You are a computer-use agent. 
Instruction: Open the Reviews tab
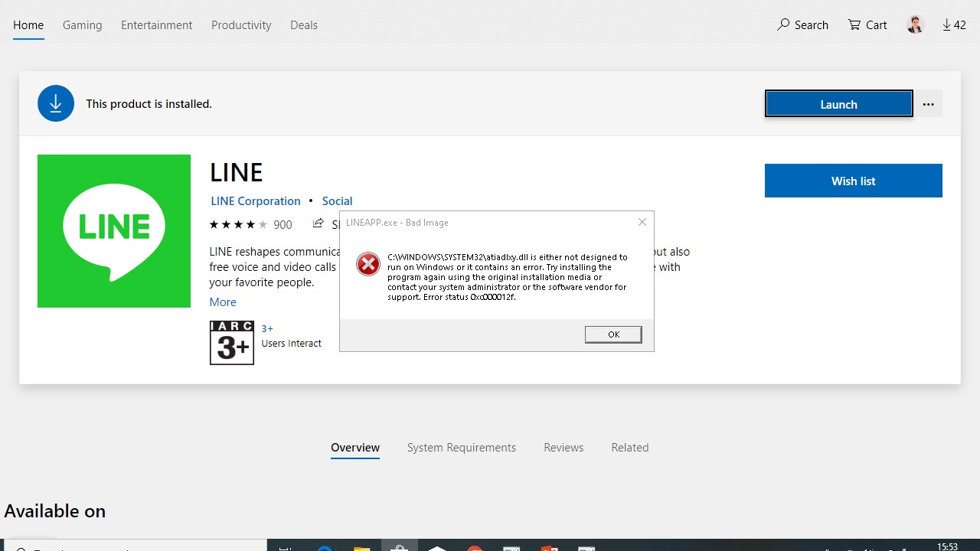[x=563, y=448]
